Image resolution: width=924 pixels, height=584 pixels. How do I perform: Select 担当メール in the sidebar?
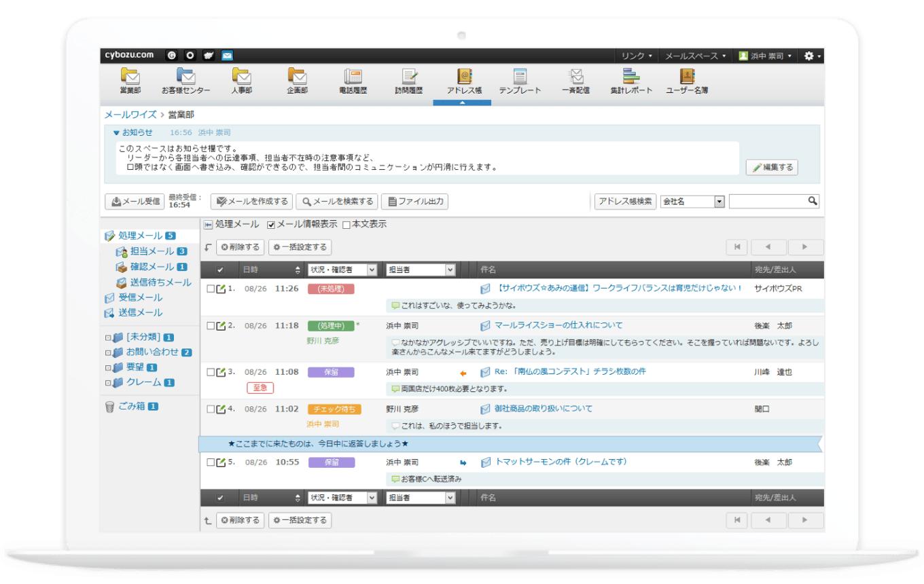[x=152, y=251]
